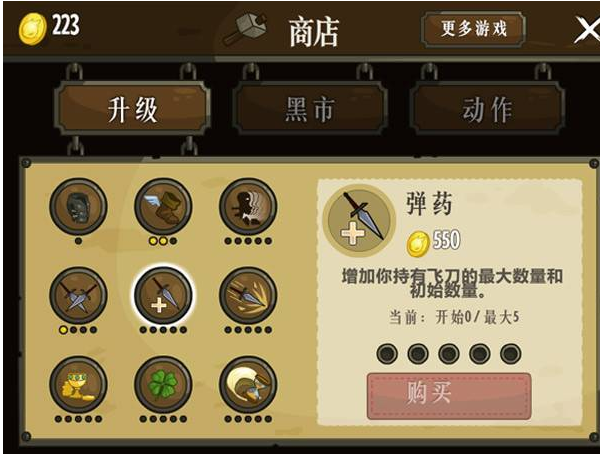600x454 pixels.
Task: Choose the hourglass time upgrade icon
Action: pos(248,385)
